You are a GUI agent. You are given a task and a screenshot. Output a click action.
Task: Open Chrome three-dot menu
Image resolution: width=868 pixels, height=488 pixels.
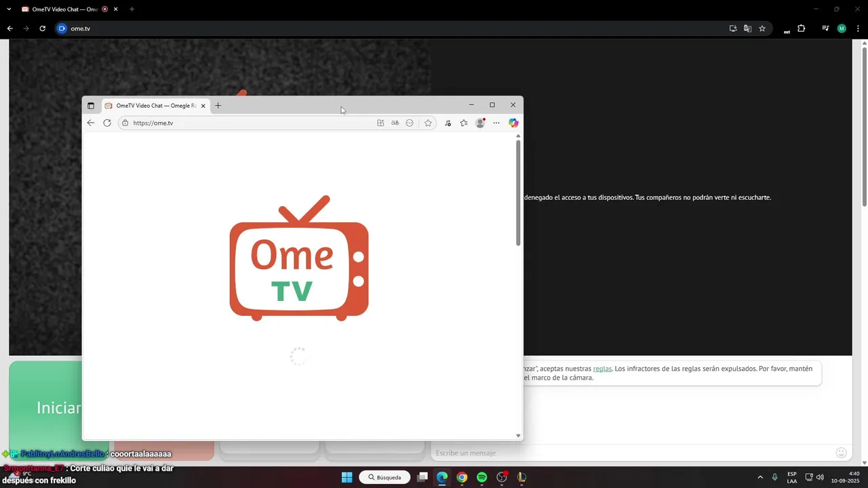click(858, 28)
